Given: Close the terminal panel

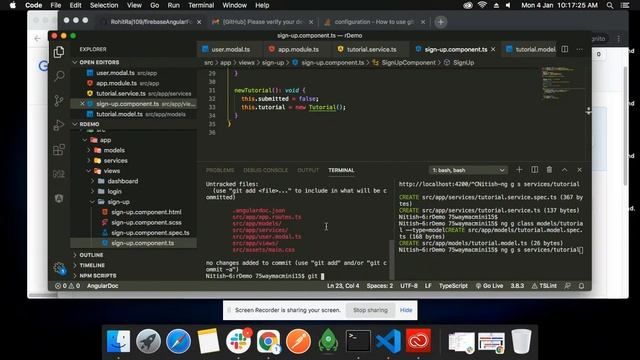Looking at the screenshot, I should (x=580, y=170).
